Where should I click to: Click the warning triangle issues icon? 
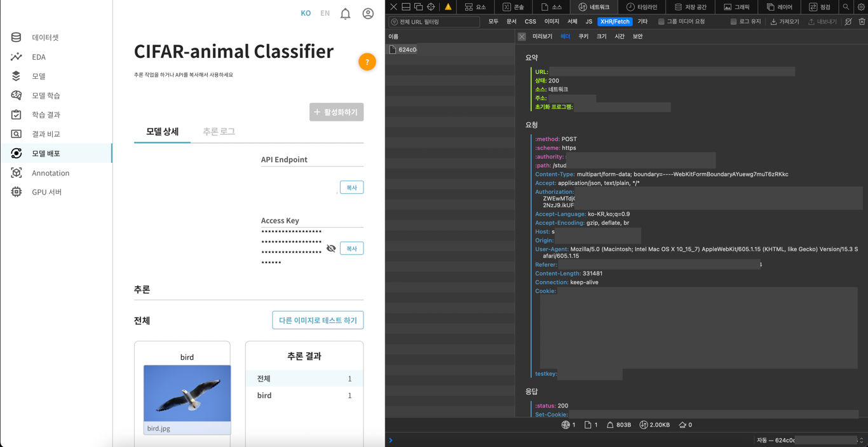pyautogui.click(x=449, y=6)
